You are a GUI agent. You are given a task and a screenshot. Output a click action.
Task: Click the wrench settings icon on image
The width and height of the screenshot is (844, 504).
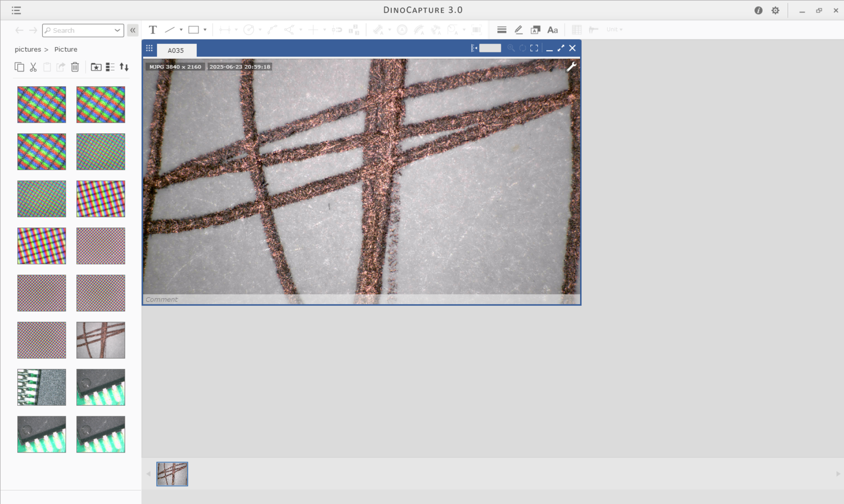point(571,66)
